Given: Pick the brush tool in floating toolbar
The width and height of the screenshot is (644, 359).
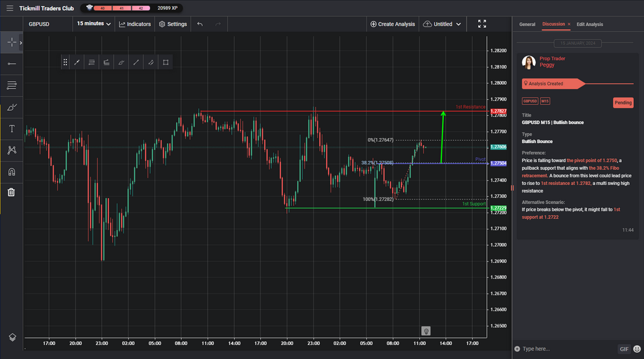Looking at the screenshot, I should 121,63.
